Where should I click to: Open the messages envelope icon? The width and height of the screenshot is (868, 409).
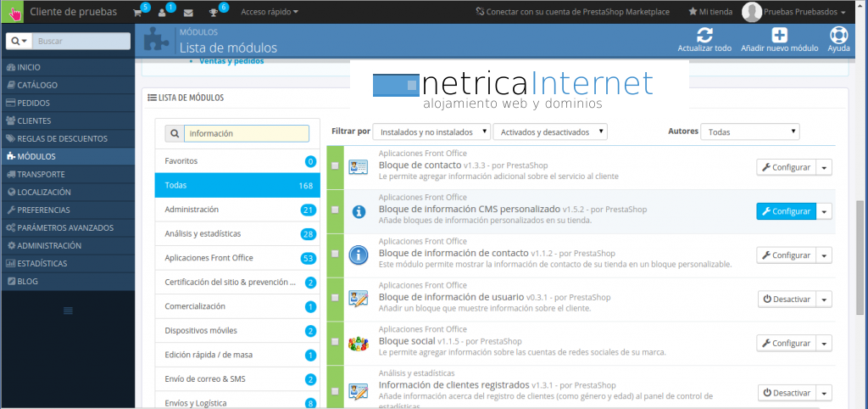coord(188,13)
